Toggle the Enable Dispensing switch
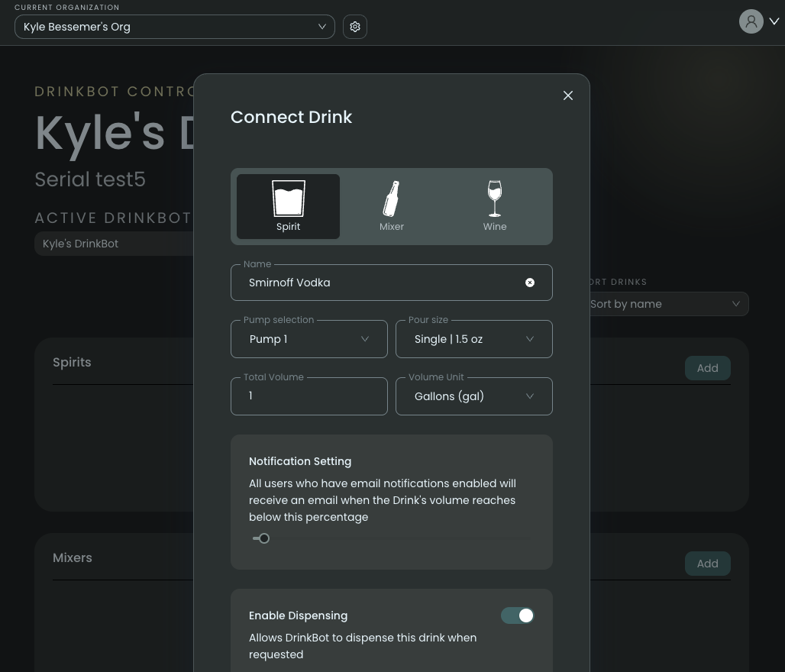 click(518, 615)
